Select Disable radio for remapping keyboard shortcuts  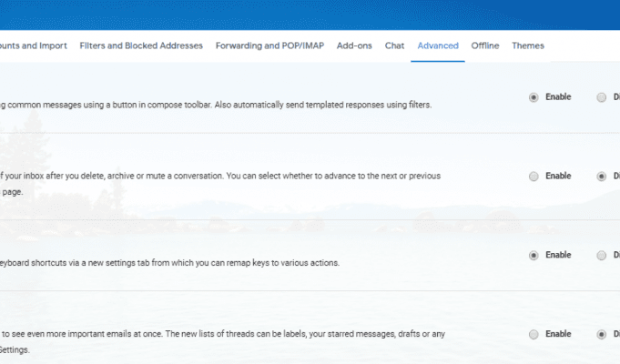click(x=602, y=256)
